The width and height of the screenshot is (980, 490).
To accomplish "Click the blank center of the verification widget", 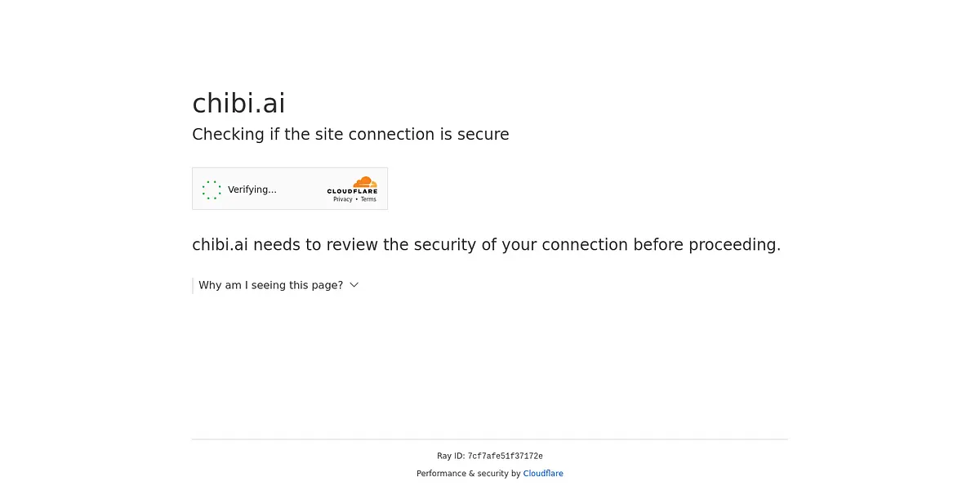I will click(x=301, y=189).
